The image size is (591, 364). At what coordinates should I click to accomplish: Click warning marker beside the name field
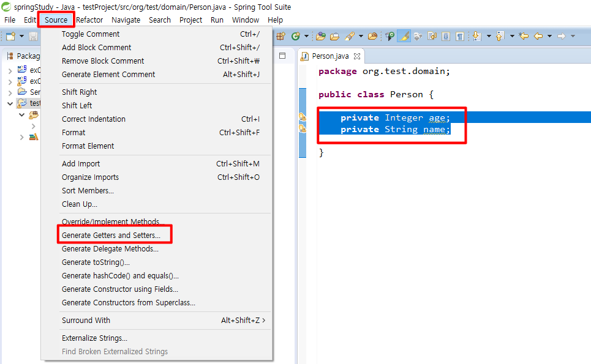click(303, 128)
